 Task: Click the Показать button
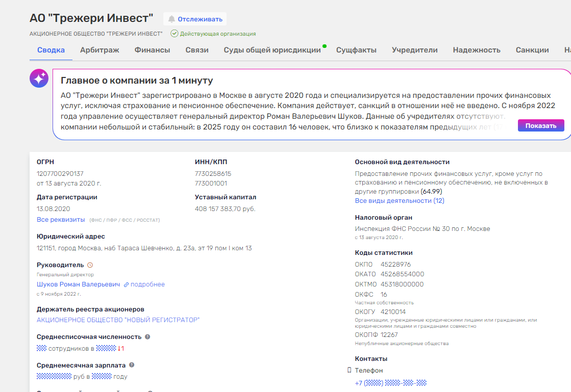click(541, 125)
